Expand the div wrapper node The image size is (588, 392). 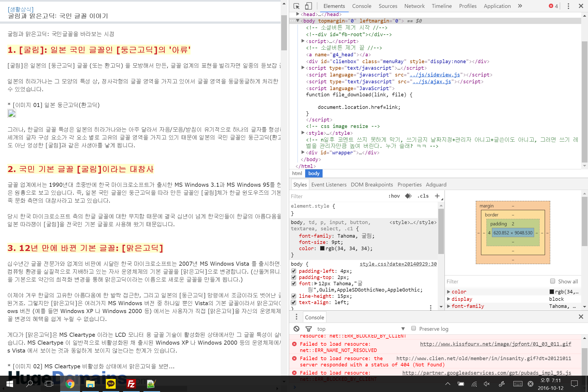pyautogui.click(x=303, y=152)
